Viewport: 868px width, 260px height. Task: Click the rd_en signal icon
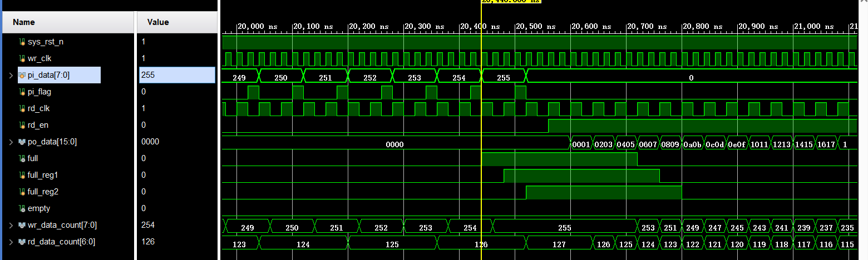(22, 125)
